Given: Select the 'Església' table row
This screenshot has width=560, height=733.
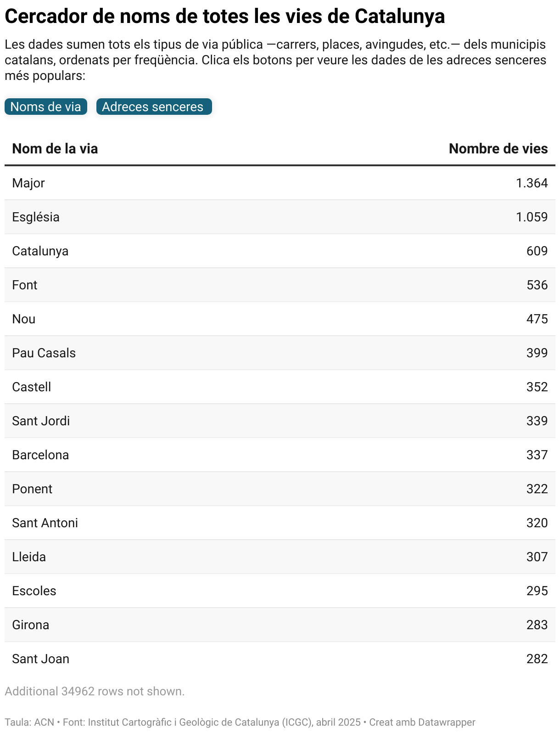Looking at the screenshot, I should 36,217.
